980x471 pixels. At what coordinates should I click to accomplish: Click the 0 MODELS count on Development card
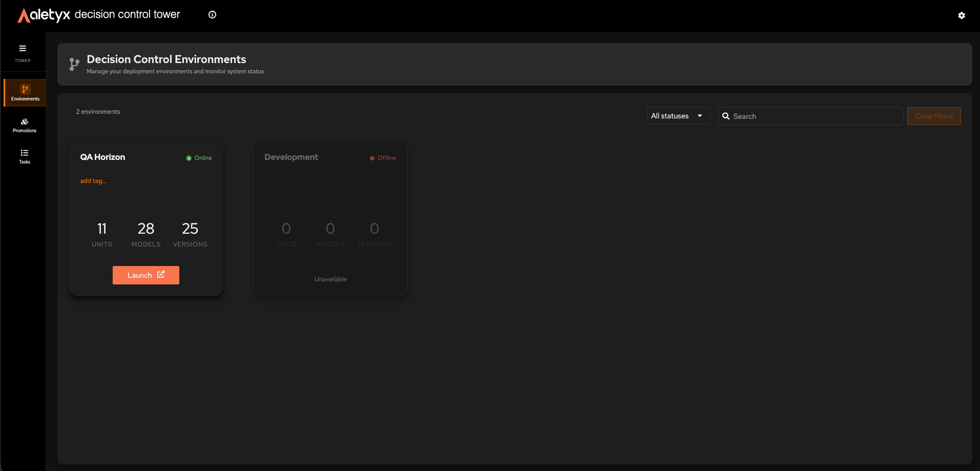330,234
